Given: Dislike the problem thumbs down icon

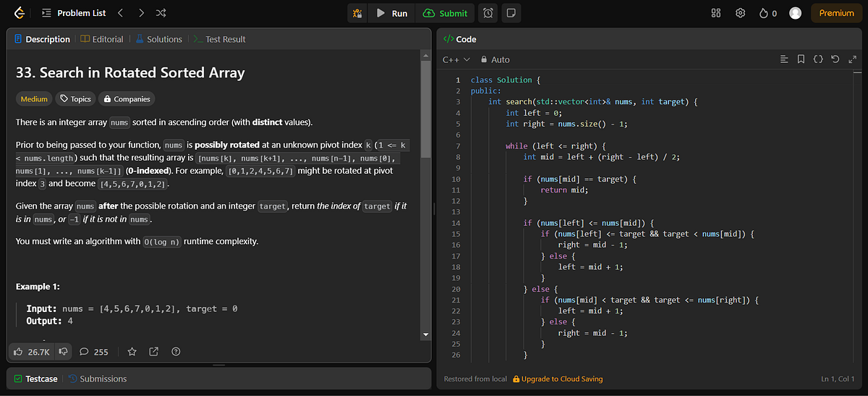Looking at the screenshot, I should click(x=63, y=352).
